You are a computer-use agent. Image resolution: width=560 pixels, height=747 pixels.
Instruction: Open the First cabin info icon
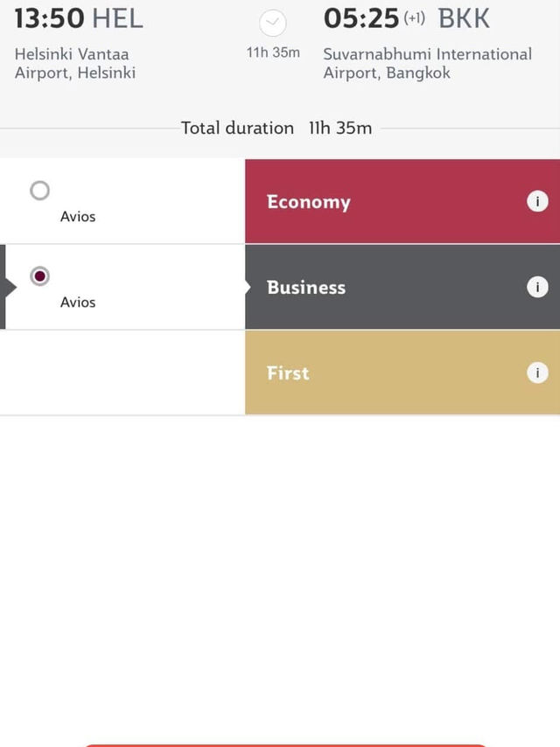537,373
